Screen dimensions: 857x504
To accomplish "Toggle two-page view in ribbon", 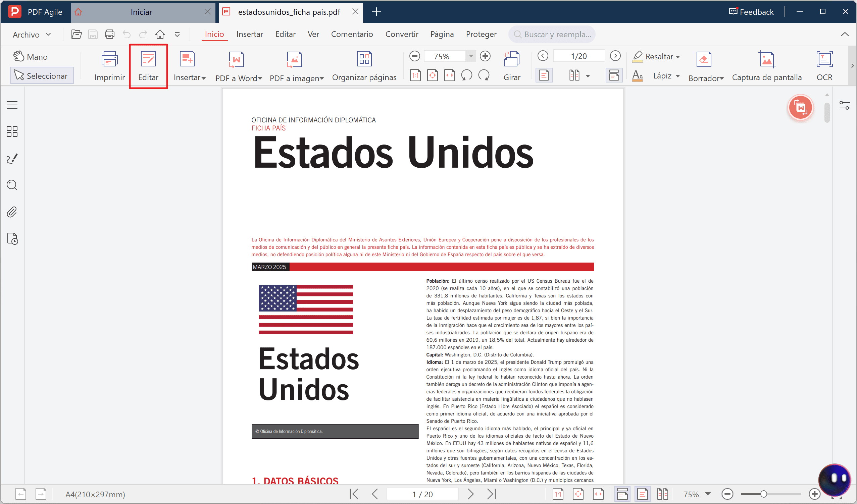I will point(574,75).
